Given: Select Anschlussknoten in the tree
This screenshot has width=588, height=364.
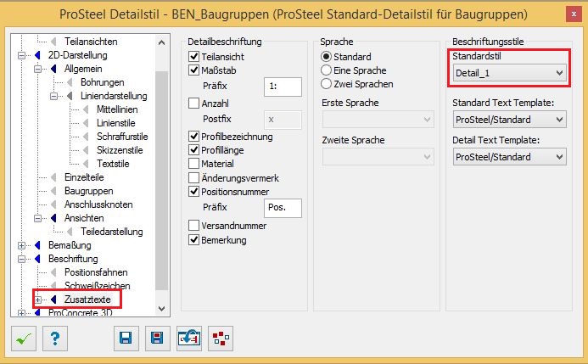Looking at the screenshot, I should [x=98, y=204].
